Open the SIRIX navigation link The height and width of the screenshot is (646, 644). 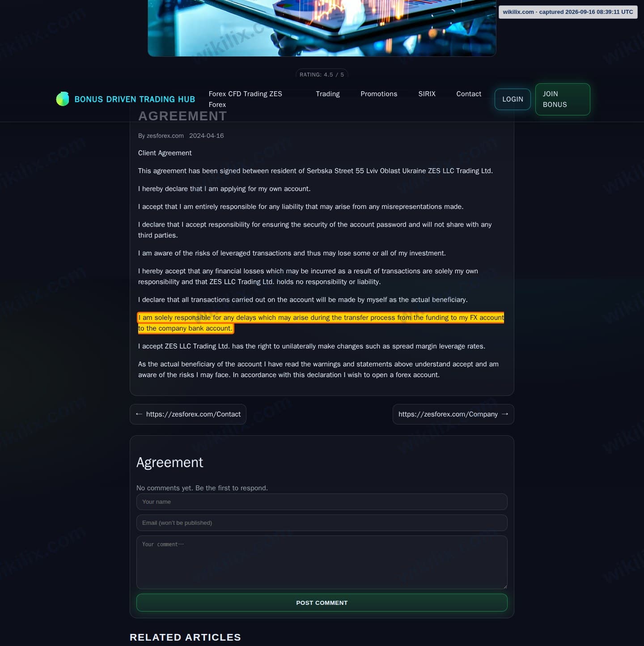(427, 94)
